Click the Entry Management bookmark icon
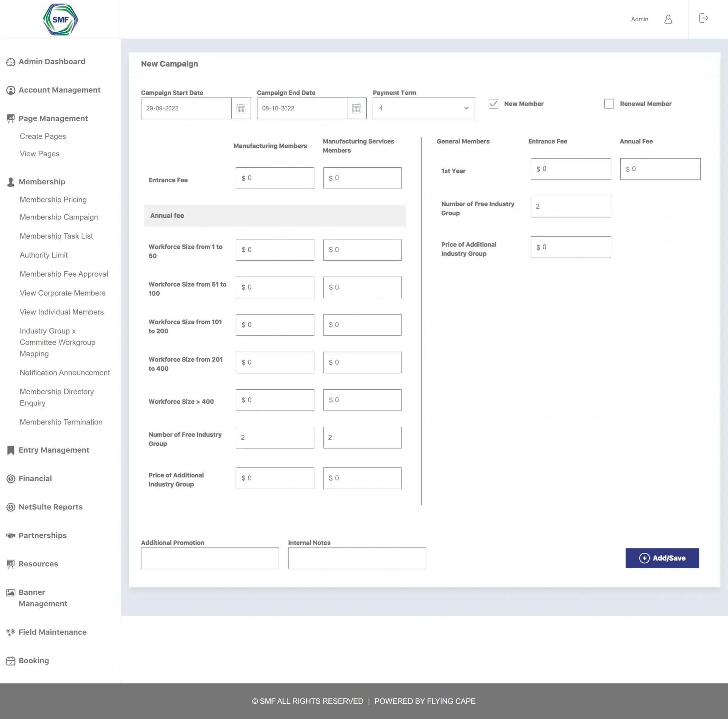 coord(11,450)
